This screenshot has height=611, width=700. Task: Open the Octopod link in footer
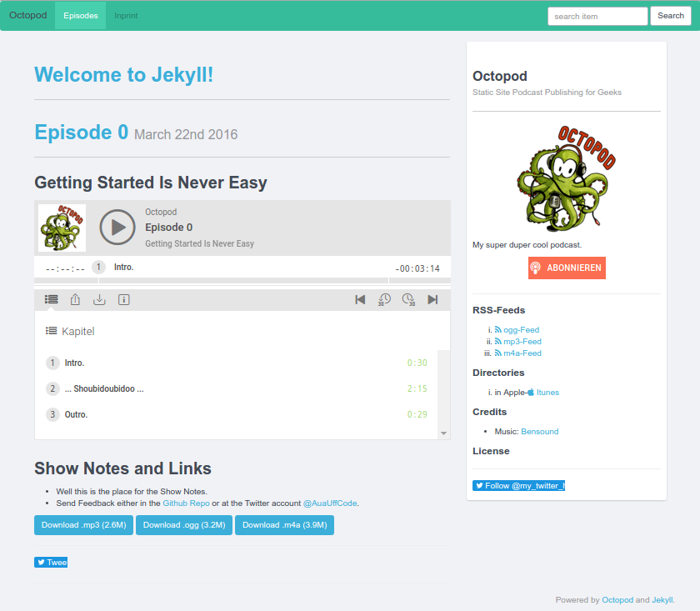click(x=617, y=600)
